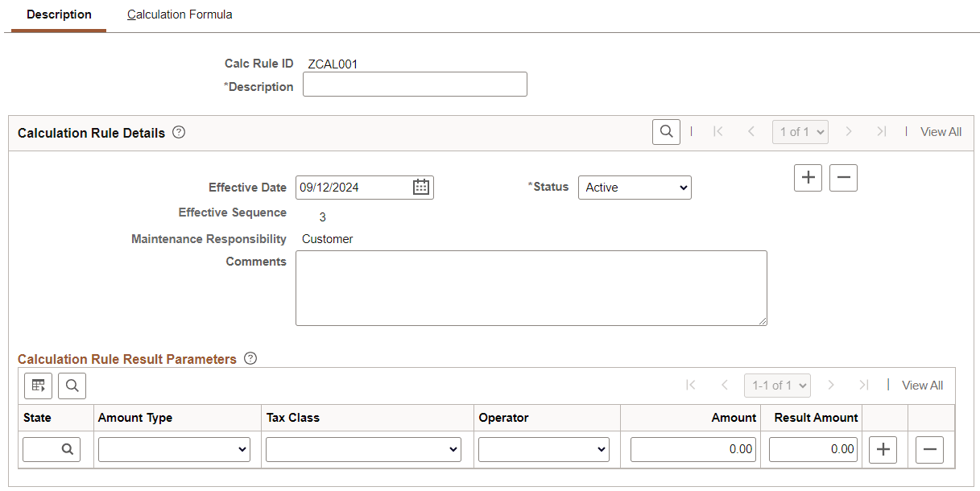Open the Operator dropdown
980x491 pixels.
[544, 449]
